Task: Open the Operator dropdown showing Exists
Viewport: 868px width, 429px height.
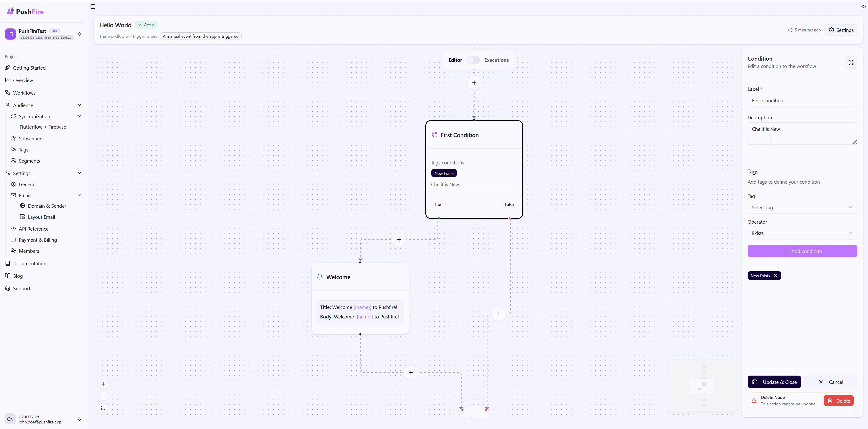Action: (x=802, y=233)
